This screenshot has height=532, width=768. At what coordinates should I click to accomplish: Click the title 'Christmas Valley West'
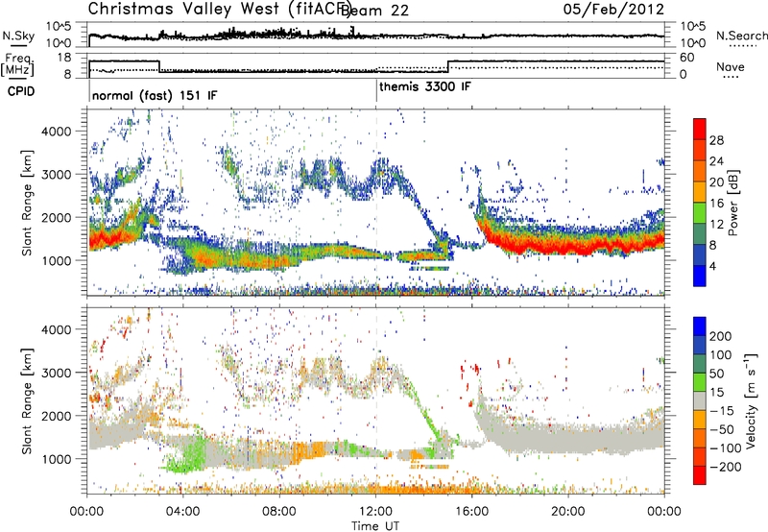pos(186,9)
